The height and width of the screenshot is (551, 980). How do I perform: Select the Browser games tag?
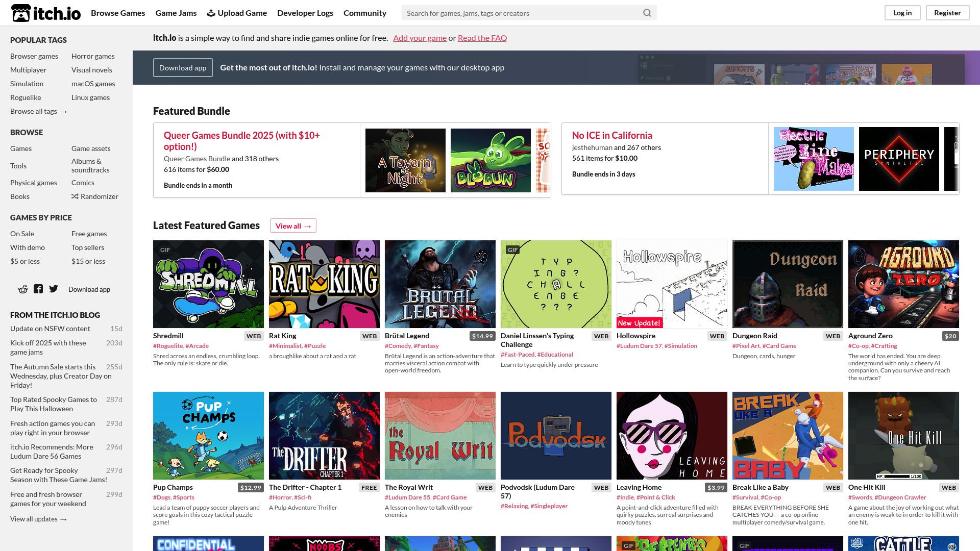point(34,56)
